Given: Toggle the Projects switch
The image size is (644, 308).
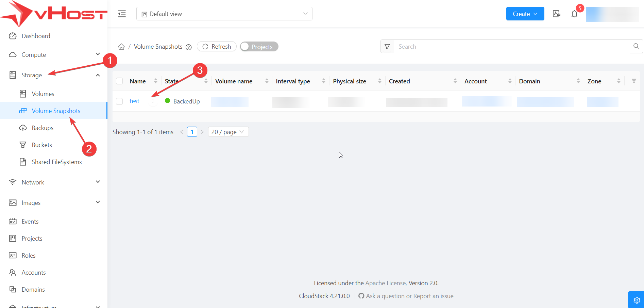Looking at the screenshot, I should [259, 47].
